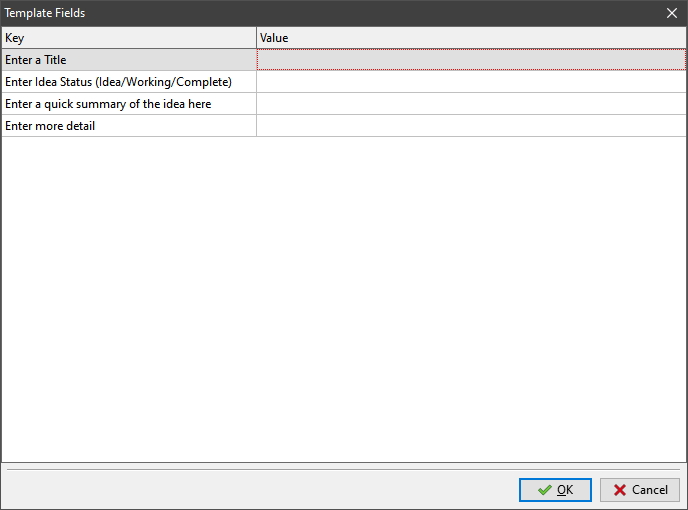688x510 pixels.
Task: Select the Value cell for Enter Idea Status
Action: point(471,82)
